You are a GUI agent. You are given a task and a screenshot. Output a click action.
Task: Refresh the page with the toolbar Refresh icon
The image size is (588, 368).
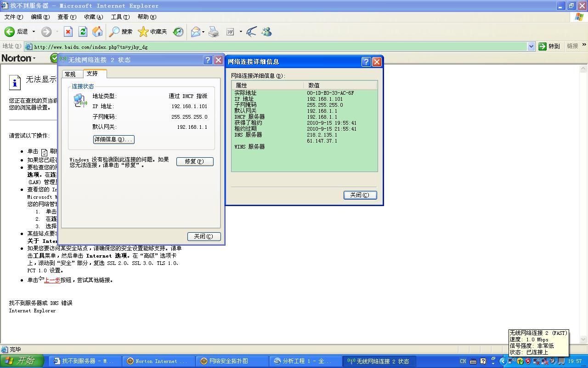[x=83, y=32]
